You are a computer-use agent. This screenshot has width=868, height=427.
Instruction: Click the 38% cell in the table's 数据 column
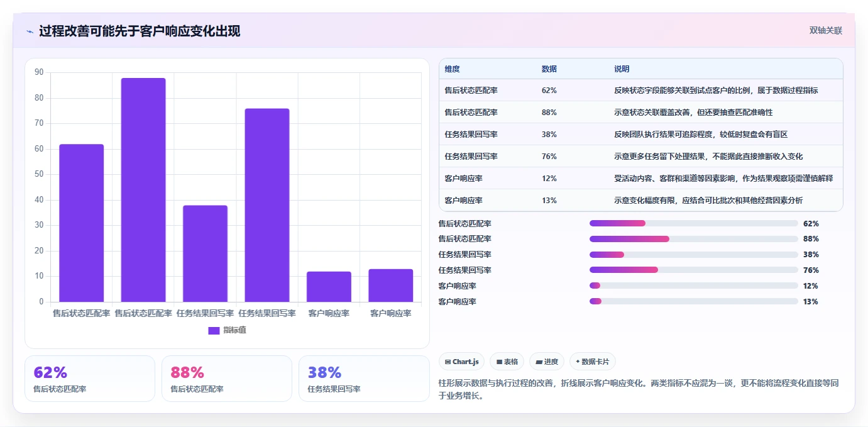point(549,135)
